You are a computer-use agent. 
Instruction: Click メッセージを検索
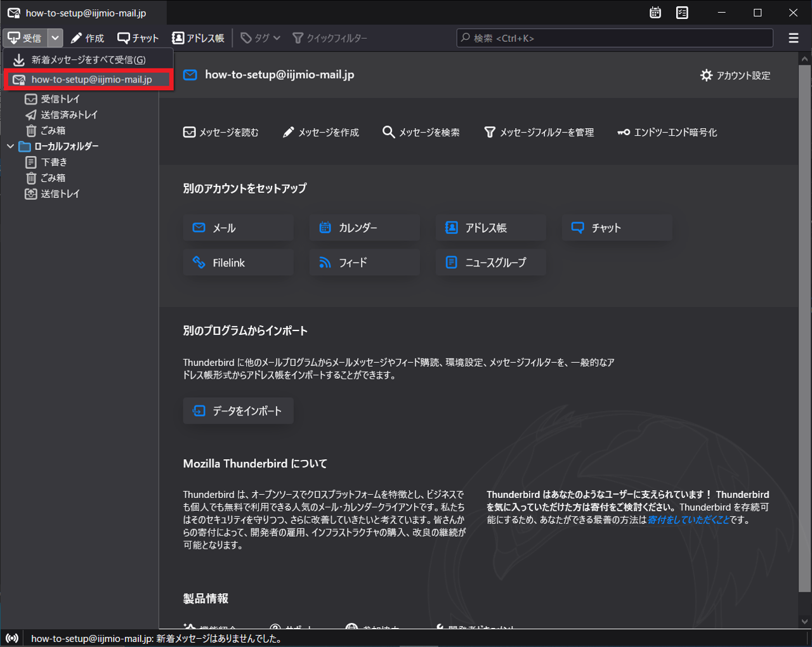[x=421, y=132]
